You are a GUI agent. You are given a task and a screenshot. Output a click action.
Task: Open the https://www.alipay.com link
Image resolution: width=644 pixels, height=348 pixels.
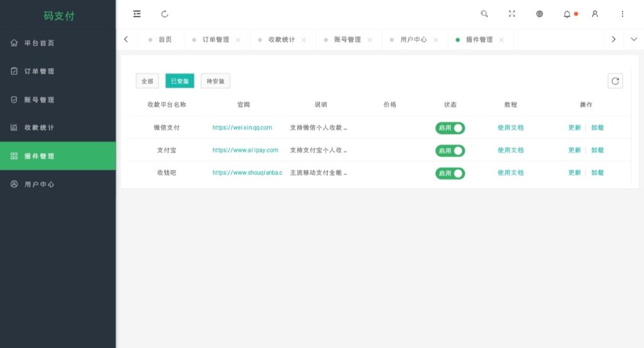(245, 150)
